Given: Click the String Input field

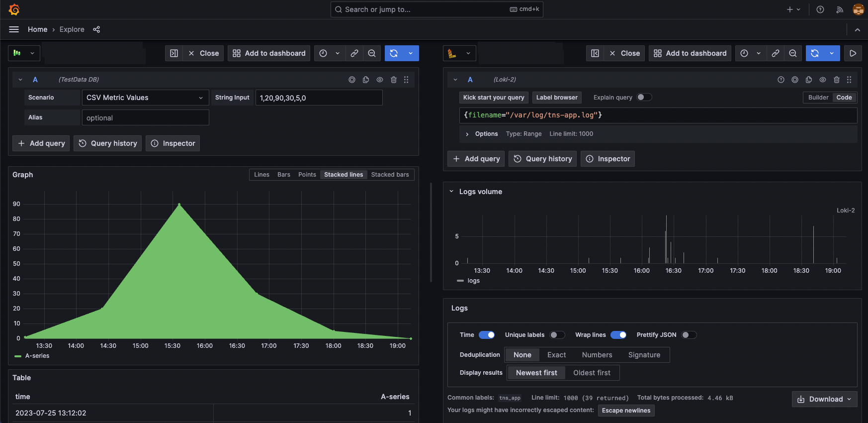Looking at the screenshot, I should tap(319, 98).
